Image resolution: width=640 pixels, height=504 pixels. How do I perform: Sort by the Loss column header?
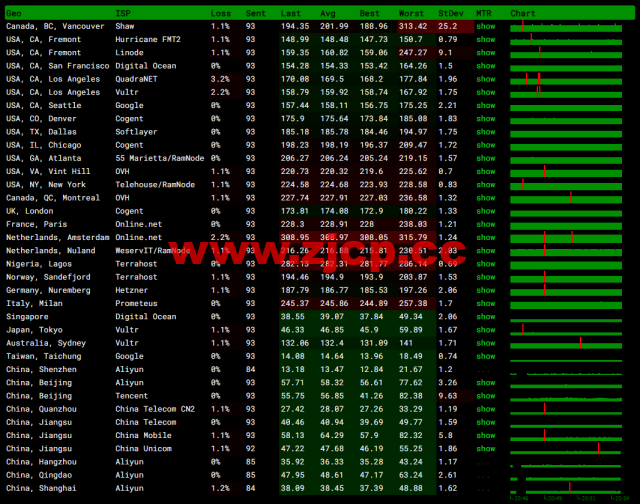click(x=221, y=13)
